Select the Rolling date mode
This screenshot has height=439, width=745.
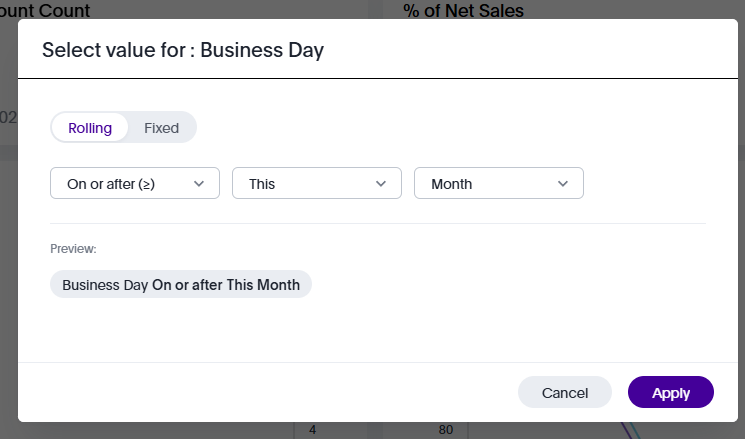point(90,128)
